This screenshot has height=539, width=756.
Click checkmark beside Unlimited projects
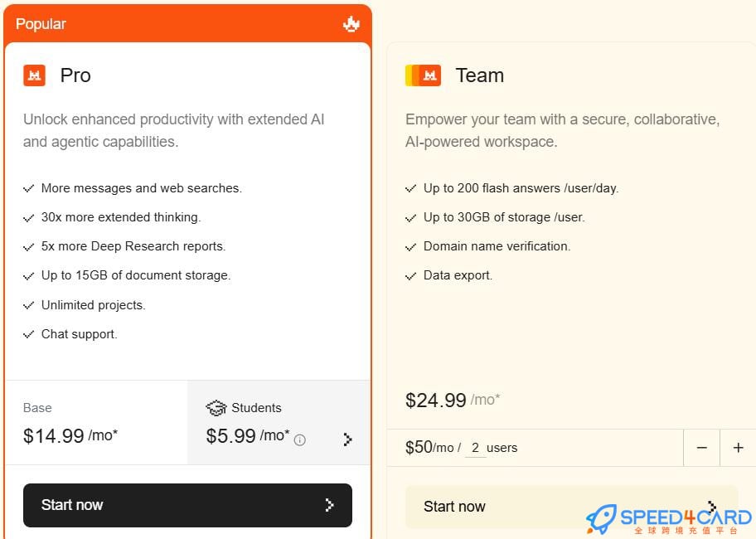tap(29, 305)
